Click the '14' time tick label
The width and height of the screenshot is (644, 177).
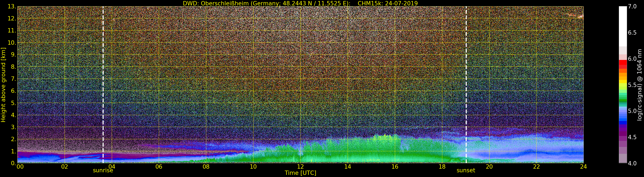point(347,166)
